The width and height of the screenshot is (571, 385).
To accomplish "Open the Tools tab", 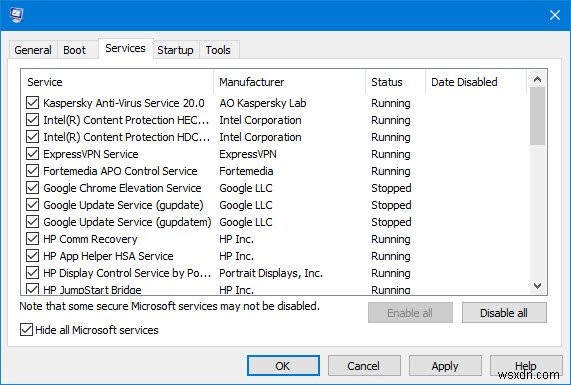I will coord(218,50).
